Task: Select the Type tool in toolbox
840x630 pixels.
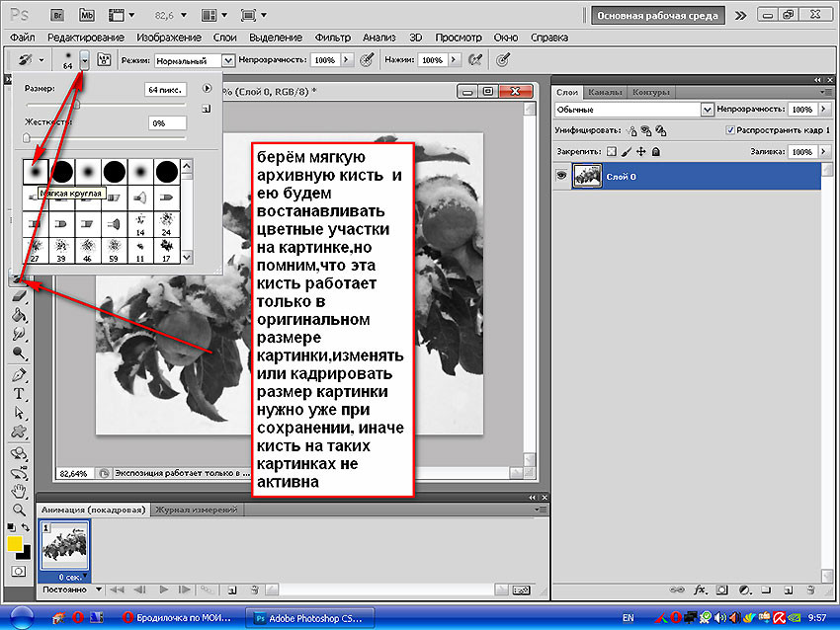Action: [x=19, y=394]
